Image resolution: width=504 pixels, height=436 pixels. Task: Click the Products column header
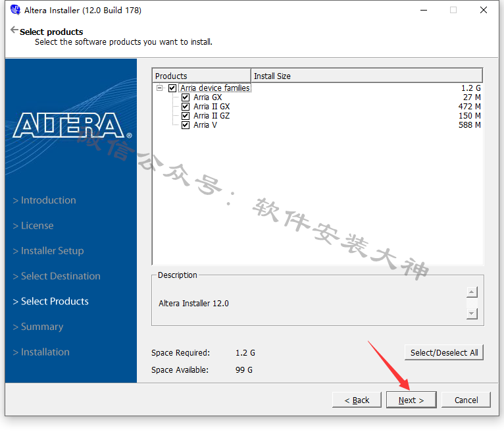[201, 76]
